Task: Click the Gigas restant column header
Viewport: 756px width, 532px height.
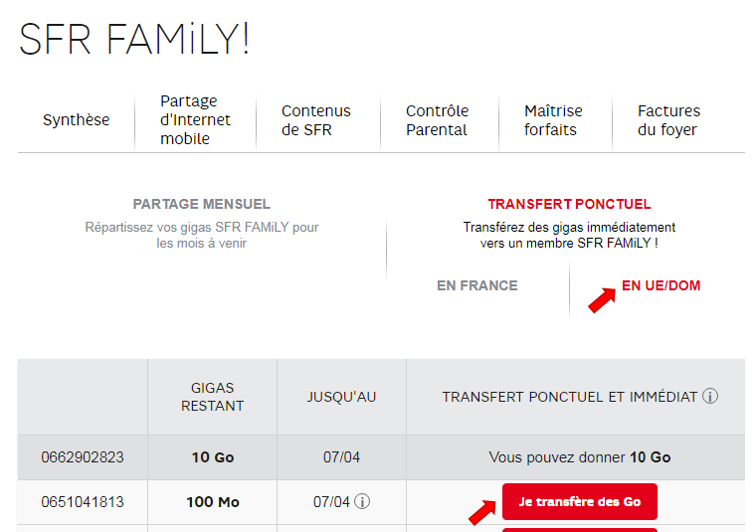Action: coord(212,397)
